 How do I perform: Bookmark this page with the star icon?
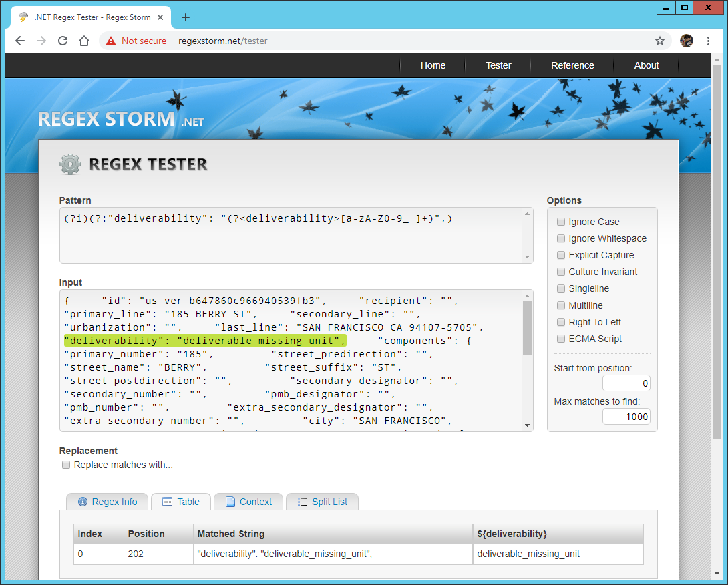660,41
